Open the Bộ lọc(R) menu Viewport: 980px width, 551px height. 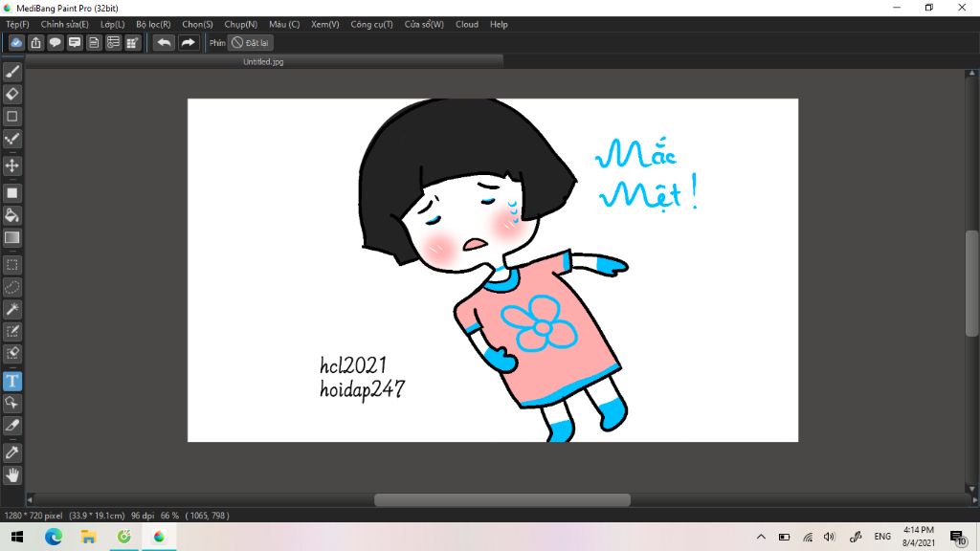click(x=153, y=24)
